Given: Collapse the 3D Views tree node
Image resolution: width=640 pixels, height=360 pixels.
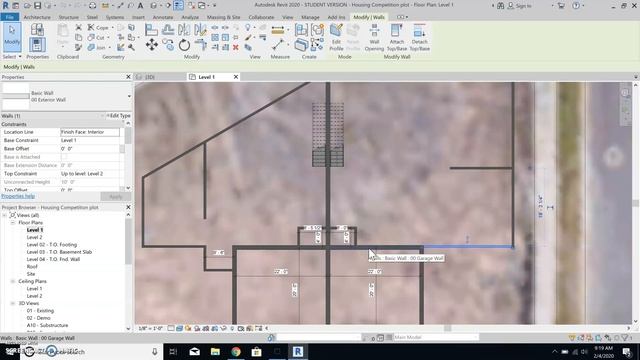Looking at the screenshot, I should [13, 303].
